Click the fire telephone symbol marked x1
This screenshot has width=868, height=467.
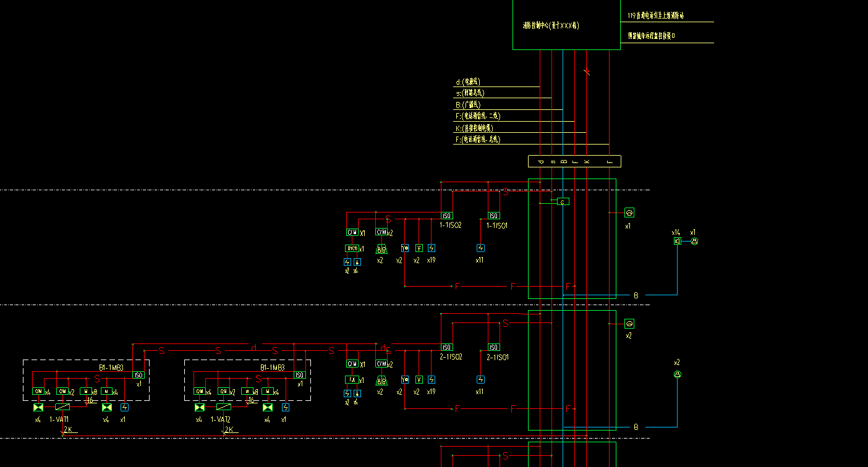[629, 212]
